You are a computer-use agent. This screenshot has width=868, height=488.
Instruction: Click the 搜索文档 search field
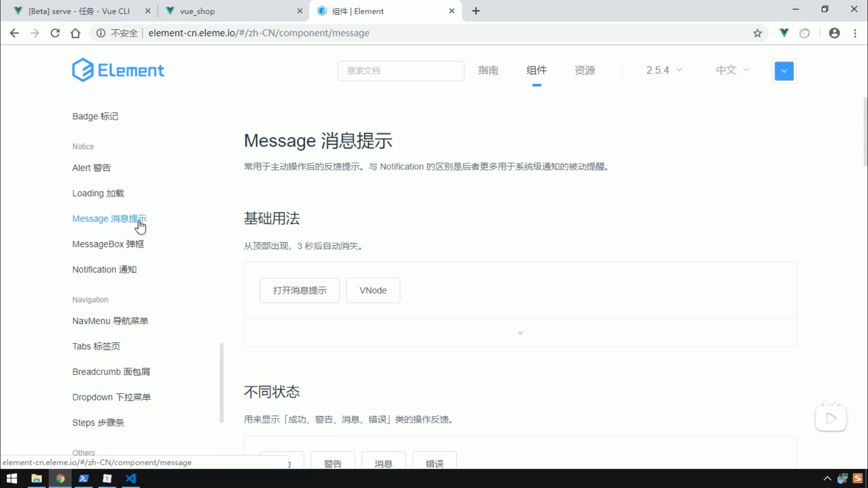pyautogui.click(x=401, y=71)
